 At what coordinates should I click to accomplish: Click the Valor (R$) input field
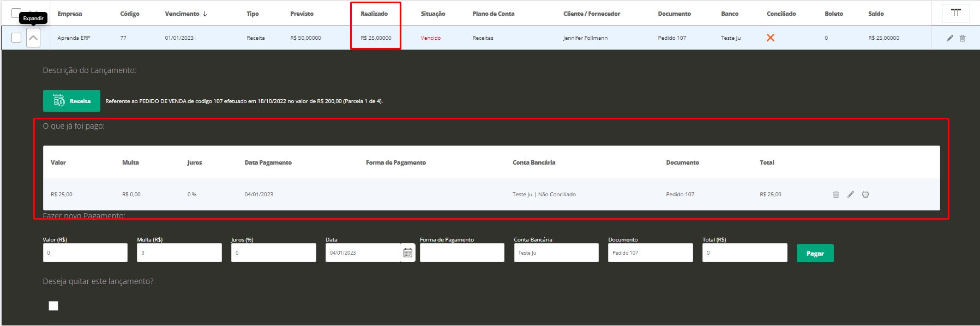click(85, 253)
